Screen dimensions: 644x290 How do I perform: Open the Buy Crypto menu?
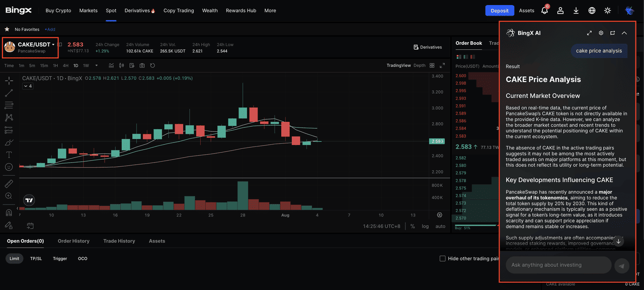[x=58, y=11]
